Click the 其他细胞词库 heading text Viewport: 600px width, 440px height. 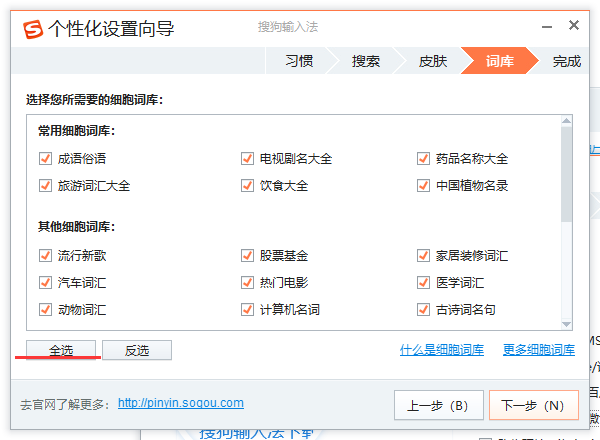pos(77,227)
